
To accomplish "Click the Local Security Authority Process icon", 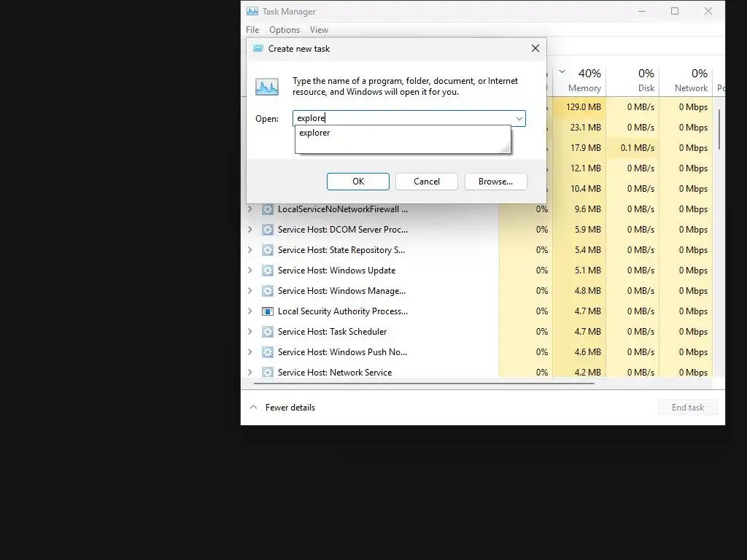I will [x=268, y=311].
